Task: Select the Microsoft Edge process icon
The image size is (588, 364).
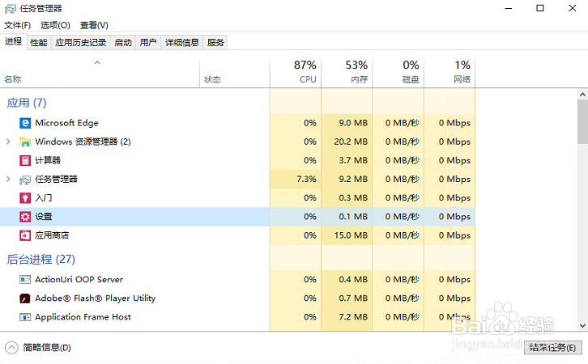Action: point(25,123)
